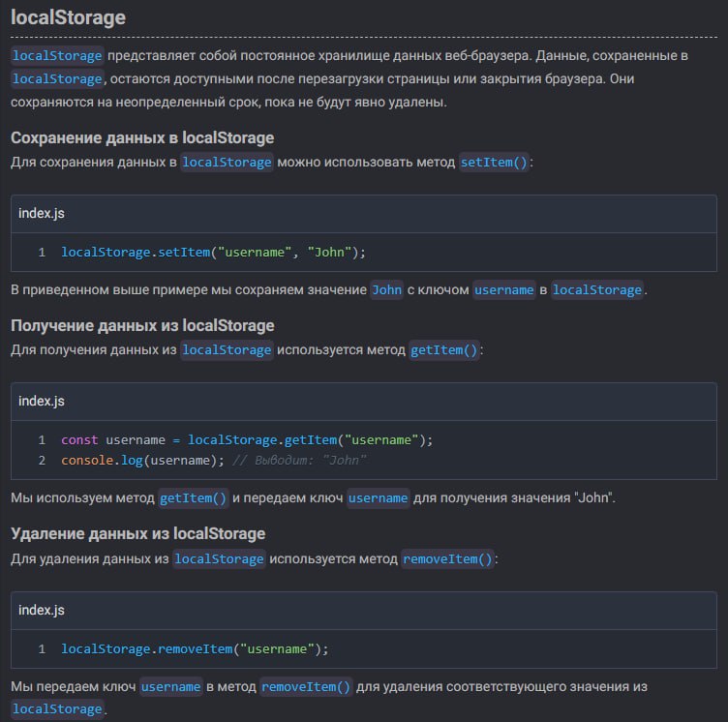728x722 pixels.
Task: Click the localStorage.removeItem("username") code line
Action: 195,648
